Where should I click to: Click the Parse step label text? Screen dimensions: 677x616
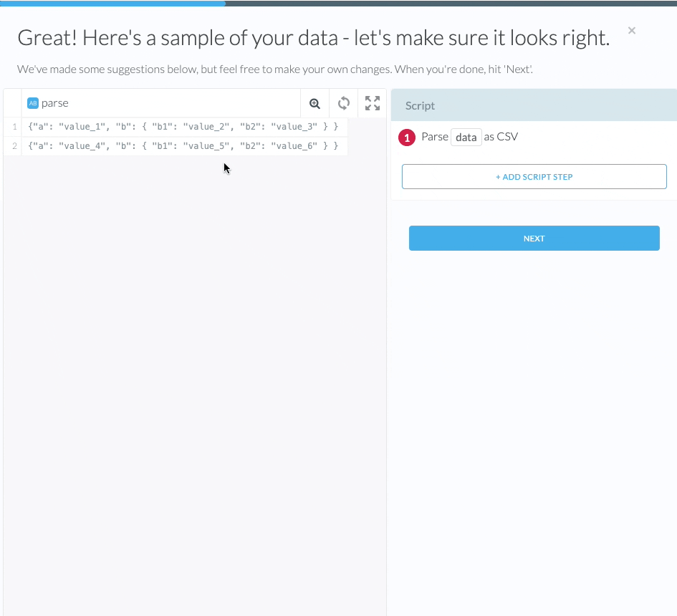435,137
